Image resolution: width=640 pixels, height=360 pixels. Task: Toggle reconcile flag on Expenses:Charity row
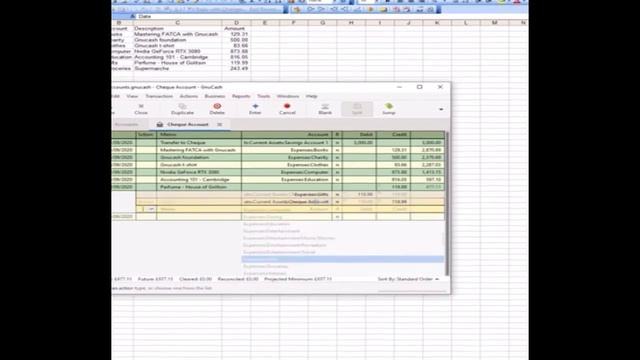337,158
